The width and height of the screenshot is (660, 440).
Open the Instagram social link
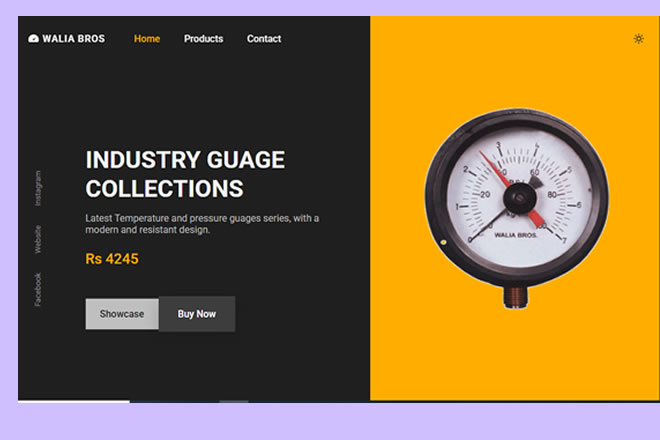(x=39, y=188)
